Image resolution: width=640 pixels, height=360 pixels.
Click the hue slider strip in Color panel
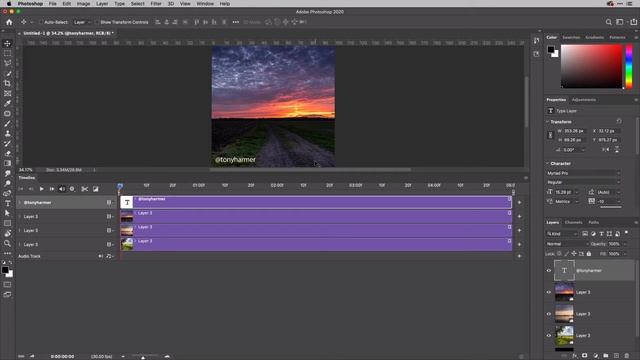pos(629,66)
